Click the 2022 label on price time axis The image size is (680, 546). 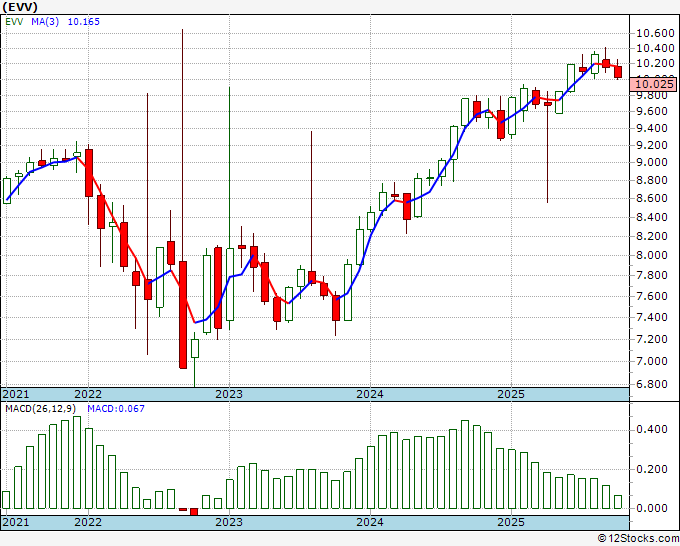click(x=88, y=394)
